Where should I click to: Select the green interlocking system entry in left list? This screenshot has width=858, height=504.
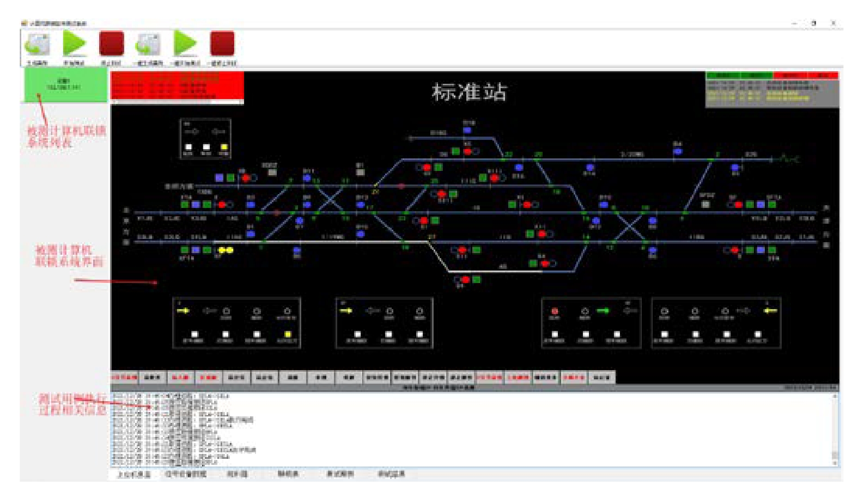pyautogui.click(x=65, y=85)
